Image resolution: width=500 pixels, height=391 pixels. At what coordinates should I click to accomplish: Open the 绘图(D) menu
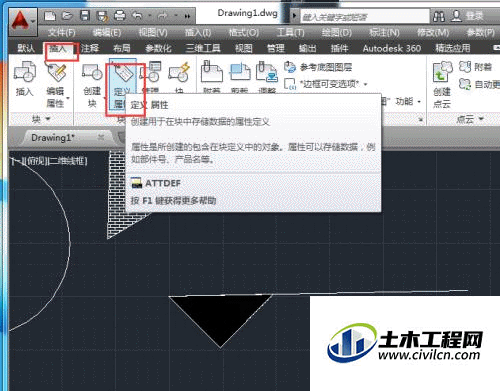[x=337, y=33]
